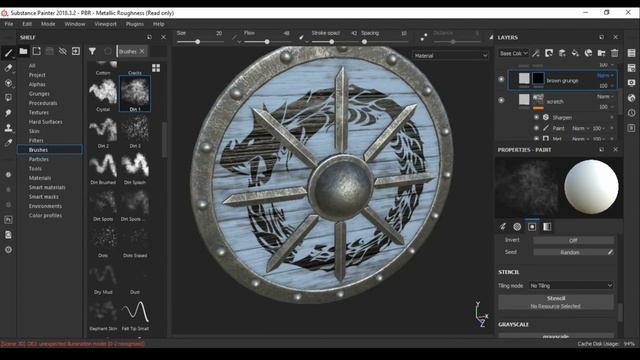640x360 pixels.
Task: Open Display Settings panel icon
Action: coord(631,83)
